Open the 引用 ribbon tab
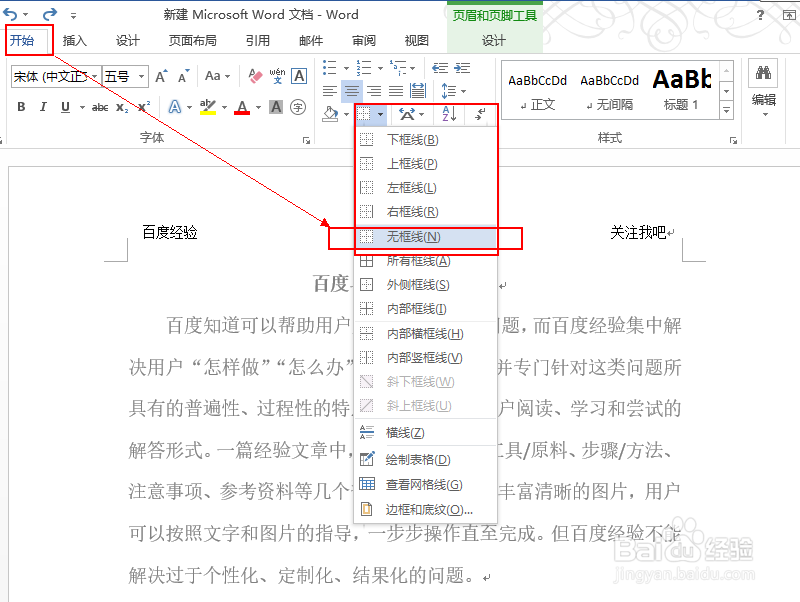This screenshot has width=800, height=602. click(x=258, y=40)
